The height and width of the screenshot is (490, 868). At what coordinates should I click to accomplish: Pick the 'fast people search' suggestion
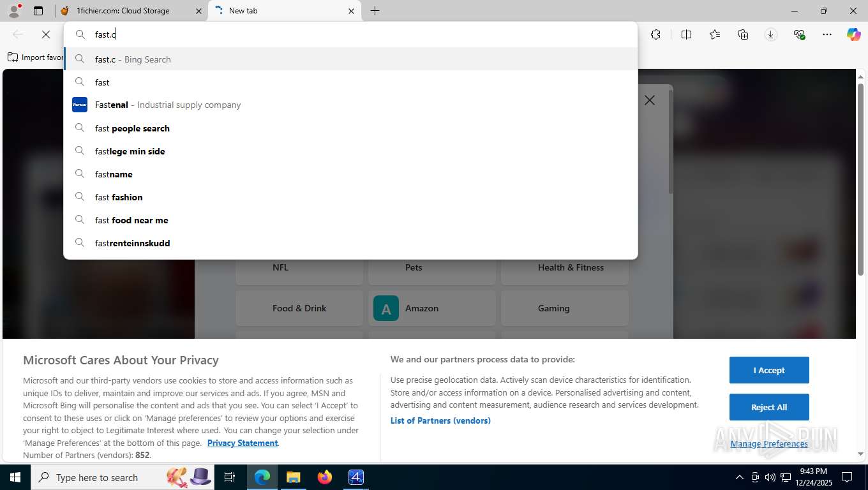point(351,128)
